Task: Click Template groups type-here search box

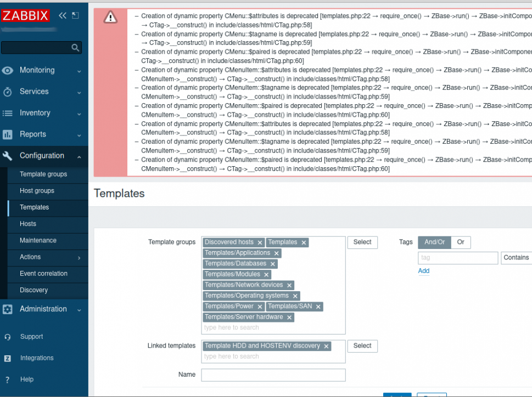Action: click(273, 327)
